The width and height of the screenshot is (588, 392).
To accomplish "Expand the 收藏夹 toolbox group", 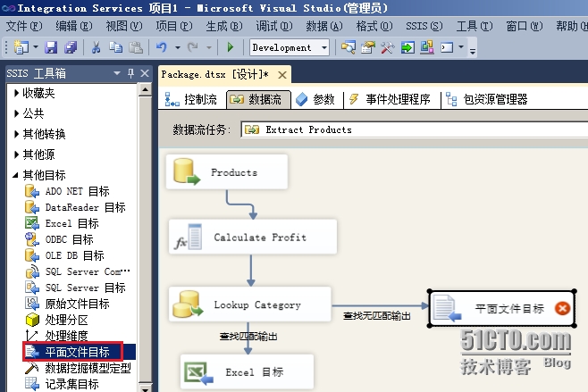I will pyautogui.click(x=16, y=93).
